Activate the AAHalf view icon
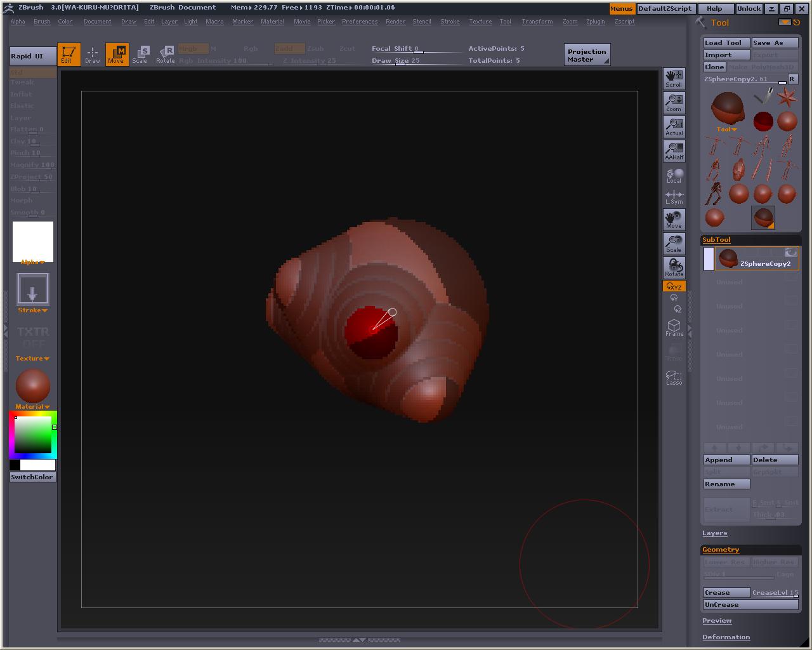The height and width of the screenshot is (650, 812). (674, 151)
